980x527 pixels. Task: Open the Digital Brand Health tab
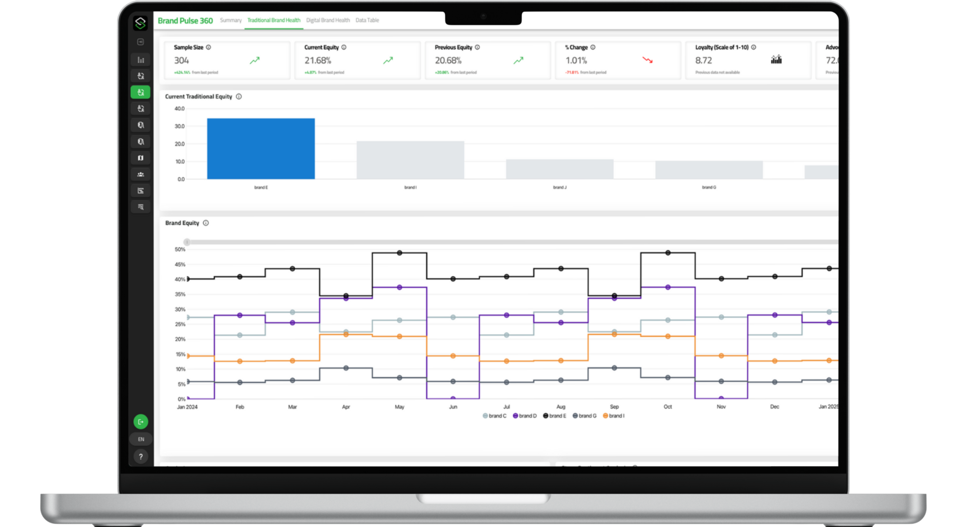click(328, 20)
